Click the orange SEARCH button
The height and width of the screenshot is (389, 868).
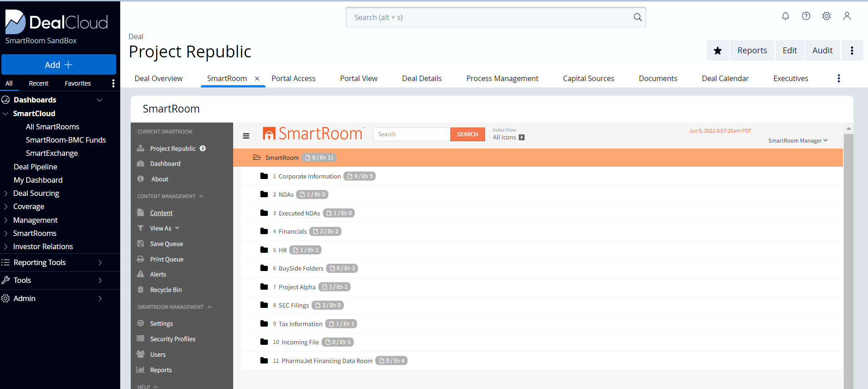467,134
